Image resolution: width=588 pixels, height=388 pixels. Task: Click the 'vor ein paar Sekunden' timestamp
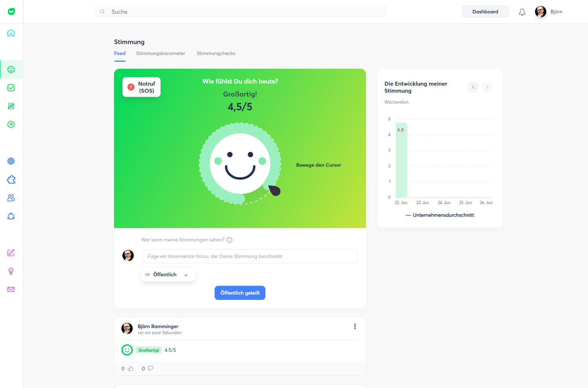pyautogui.click(x=159, y=333)
